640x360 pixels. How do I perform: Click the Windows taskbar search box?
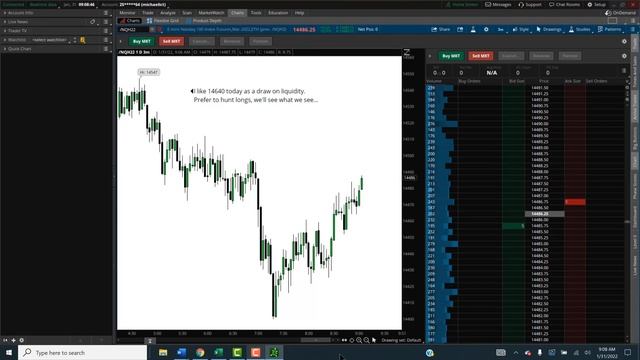82,352
